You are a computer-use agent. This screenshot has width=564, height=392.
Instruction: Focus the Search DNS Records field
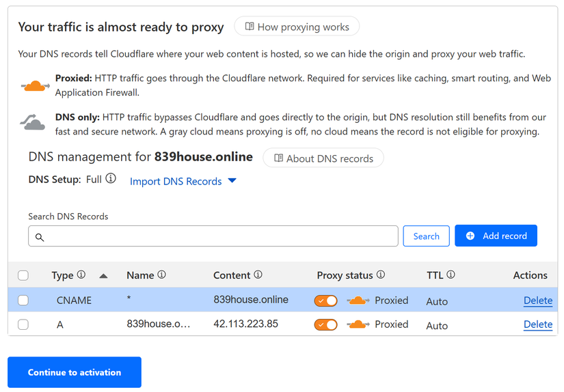point(213,236)
